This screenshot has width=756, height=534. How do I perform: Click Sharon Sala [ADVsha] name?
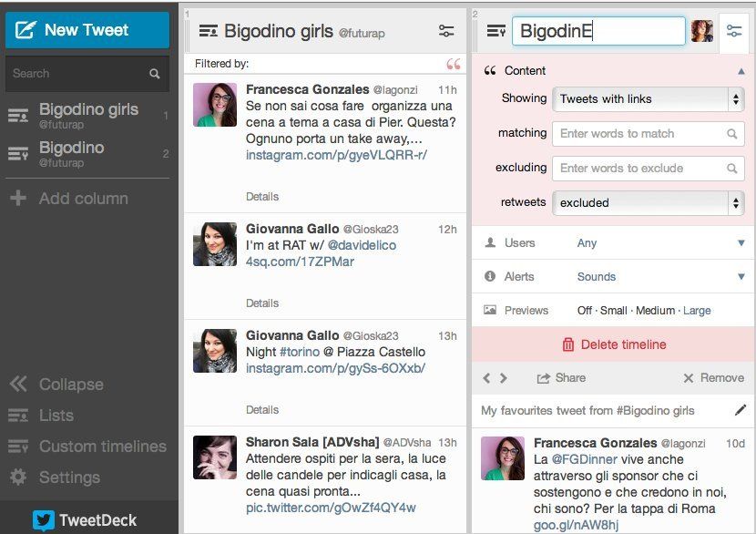coord(312,442)
